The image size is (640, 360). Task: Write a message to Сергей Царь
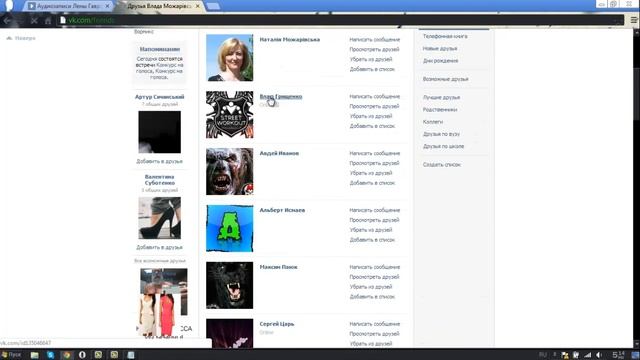point(375,324)
